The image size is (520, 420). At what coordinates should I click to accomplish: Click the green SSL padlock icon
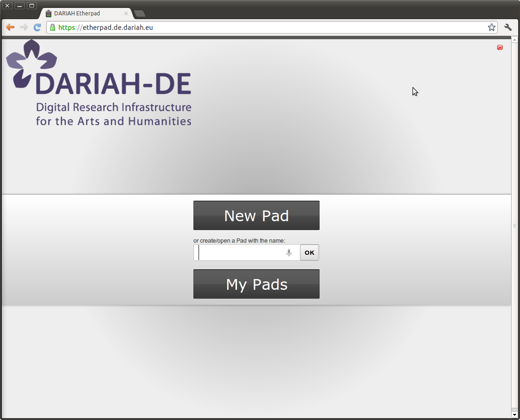click(x=52, y=28)
